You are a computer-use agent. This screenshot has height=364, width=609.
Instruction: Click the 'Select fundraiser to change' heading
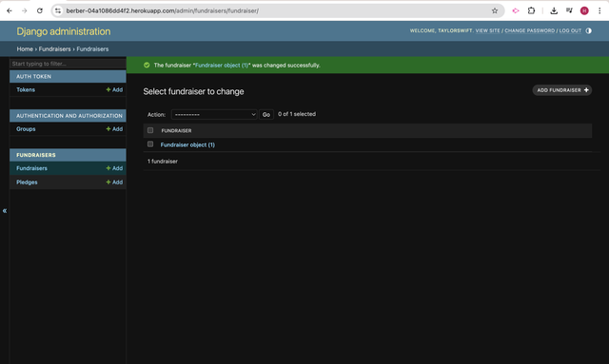193,91
